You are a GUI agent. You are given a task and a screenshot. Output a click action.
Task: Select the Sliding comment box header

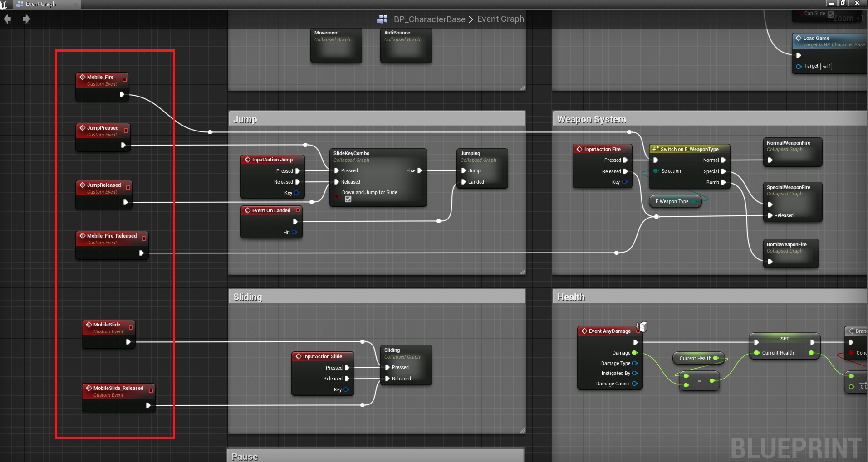pyautogui.click(x=377, y=297)
